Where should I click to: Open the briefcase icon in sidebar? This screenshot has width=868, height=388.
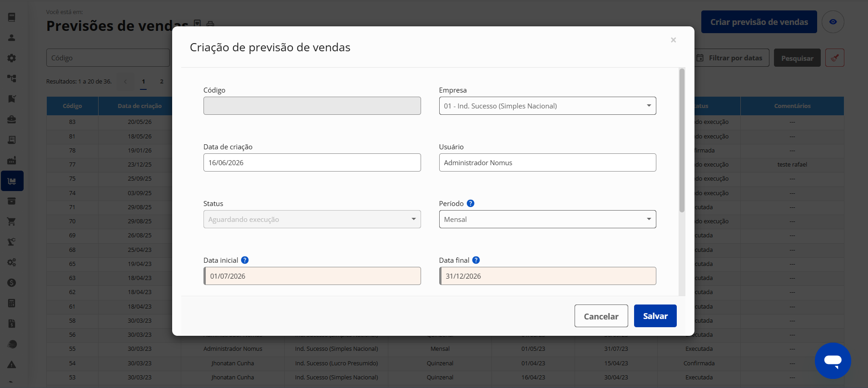click(x=12, y=119)
